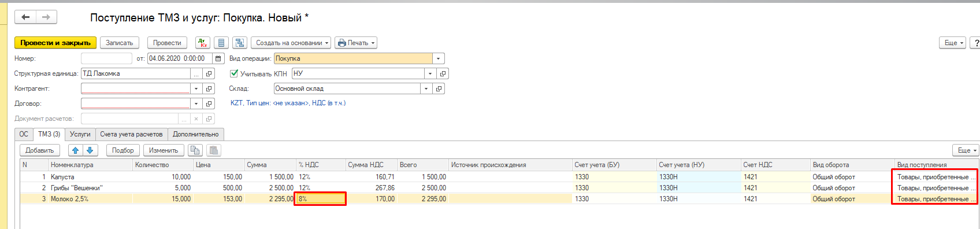The image size is (980, 229).
Task: Select the Молоко 2,5% cell
Action: click(x=91, y=199)
